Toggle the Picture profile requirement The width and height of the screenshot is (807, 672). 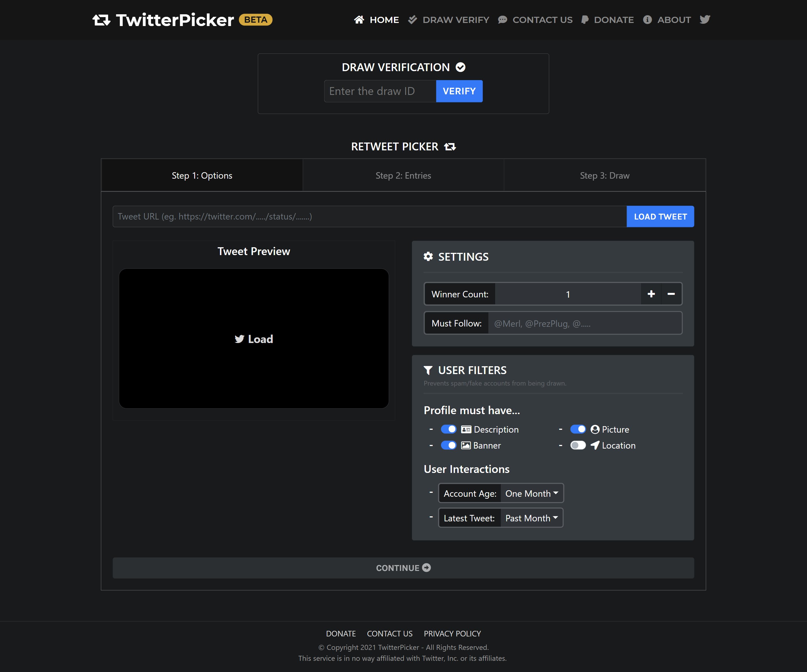578,429
